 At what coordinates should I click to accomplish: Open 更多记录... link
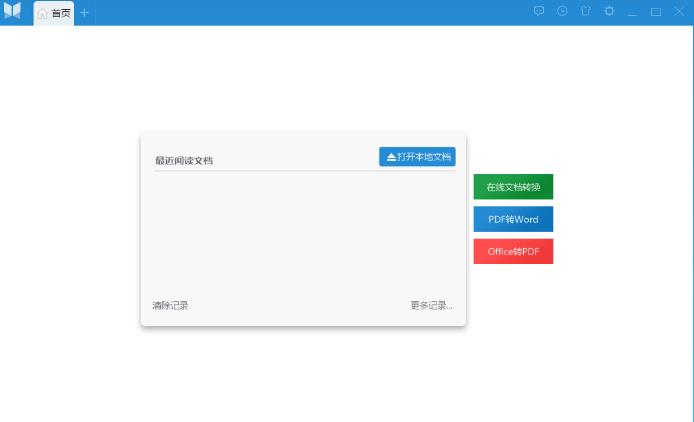[x=432, y=306]
